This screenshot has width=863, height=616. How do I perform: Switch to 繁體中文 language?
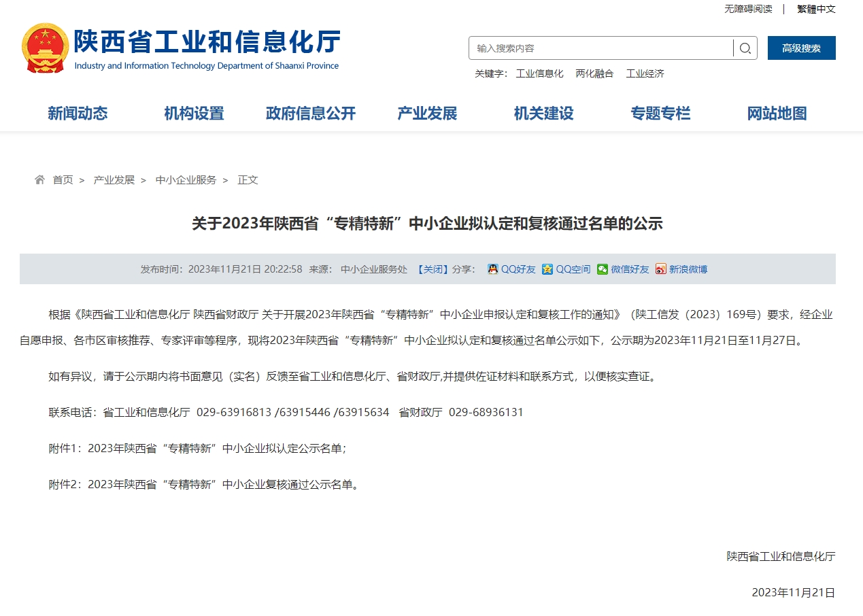point(816,9)
